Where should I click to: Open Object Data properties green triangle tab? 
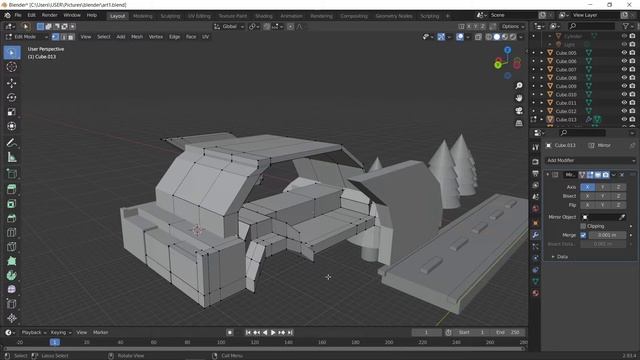coord(536,281)
